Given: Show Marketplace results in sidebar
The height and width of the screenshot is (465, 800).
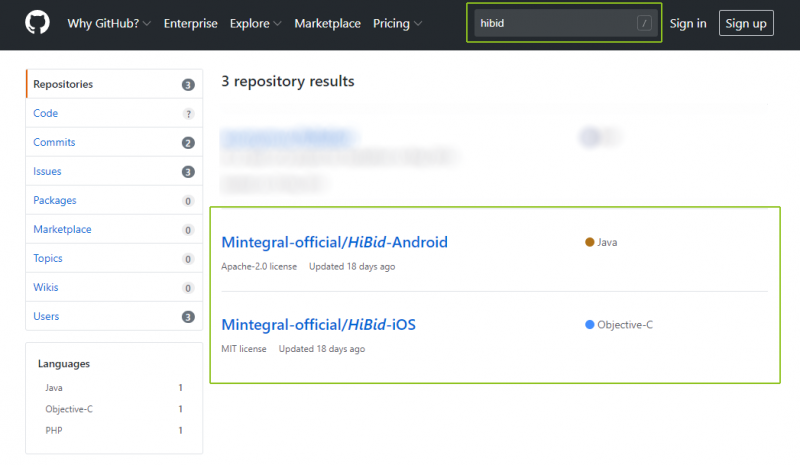Looking at the screenshot, I should [x=114, y=230].
